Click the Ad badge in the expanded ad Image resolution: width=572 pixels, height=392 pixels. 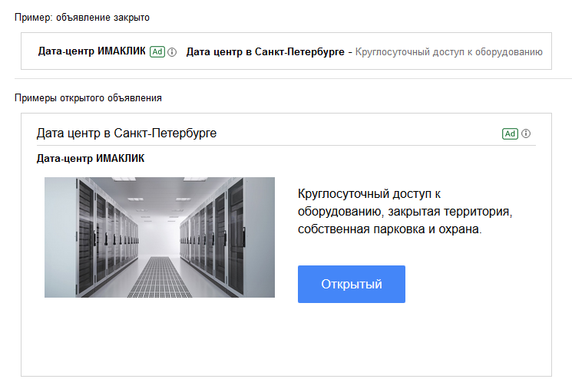tap(510, 133)
